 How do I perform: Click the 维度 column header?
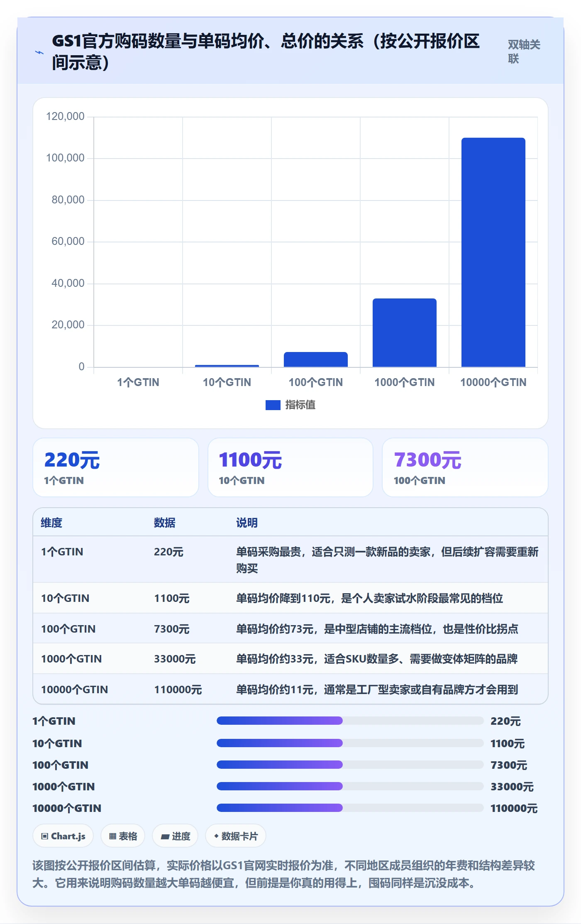(x=51, y=523)
